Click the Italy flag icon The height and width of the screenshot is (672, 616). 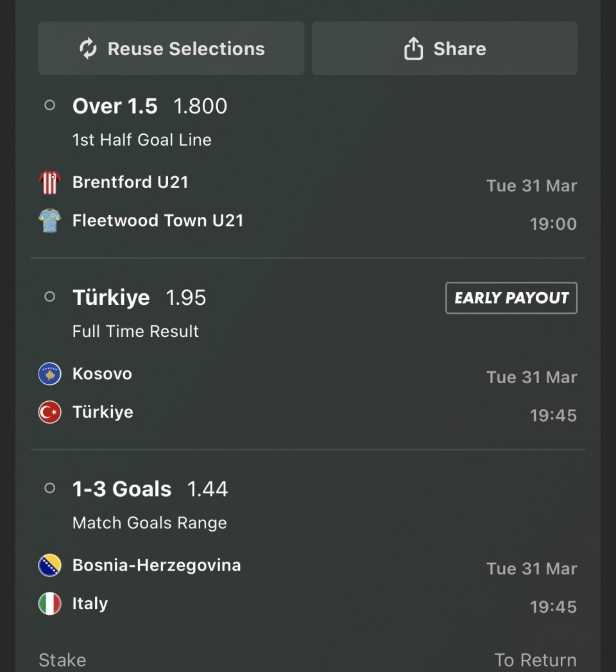tap(49, 604)
